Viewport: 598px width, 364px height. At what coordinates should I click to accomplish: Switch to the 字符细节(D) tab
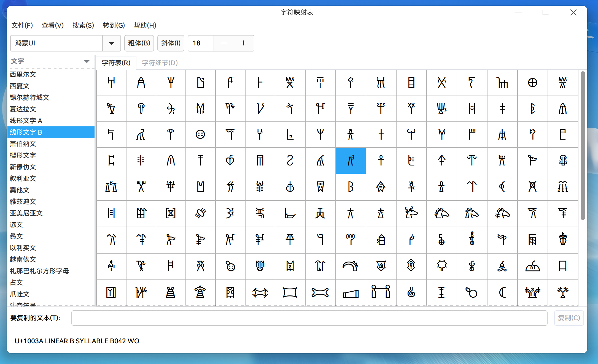point(159,63)
